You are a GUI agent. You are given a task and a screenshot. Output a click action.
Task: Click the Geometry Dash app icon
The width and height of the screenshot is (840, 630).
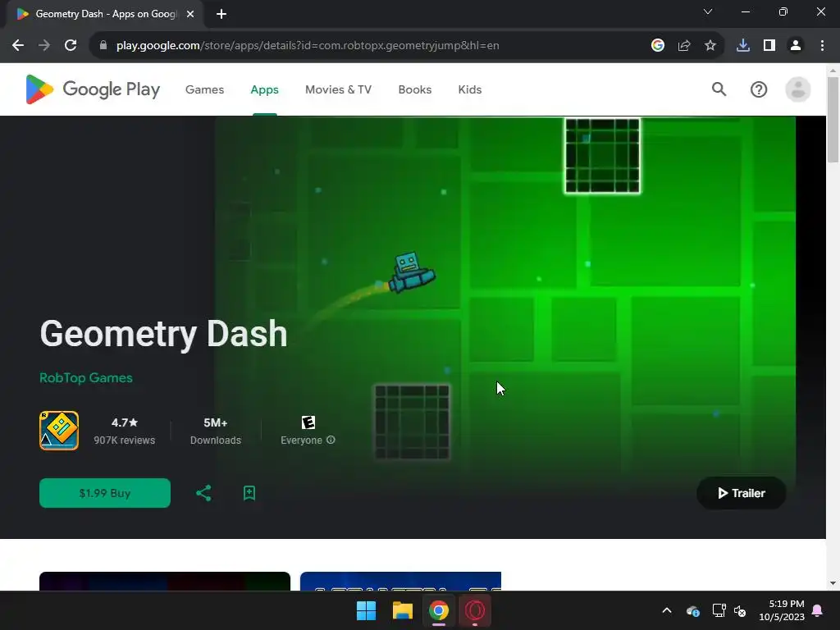[59, 430]
